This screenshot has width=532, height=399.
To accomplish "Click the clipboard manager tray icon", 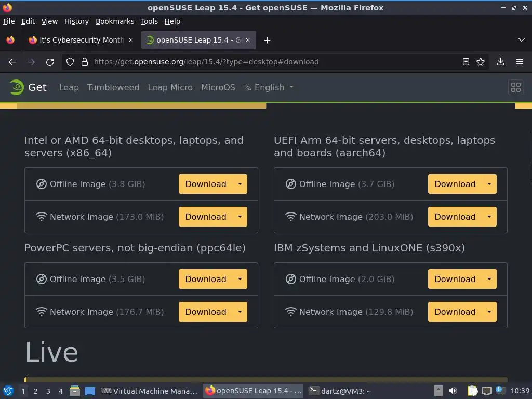I will pos(472,391).
